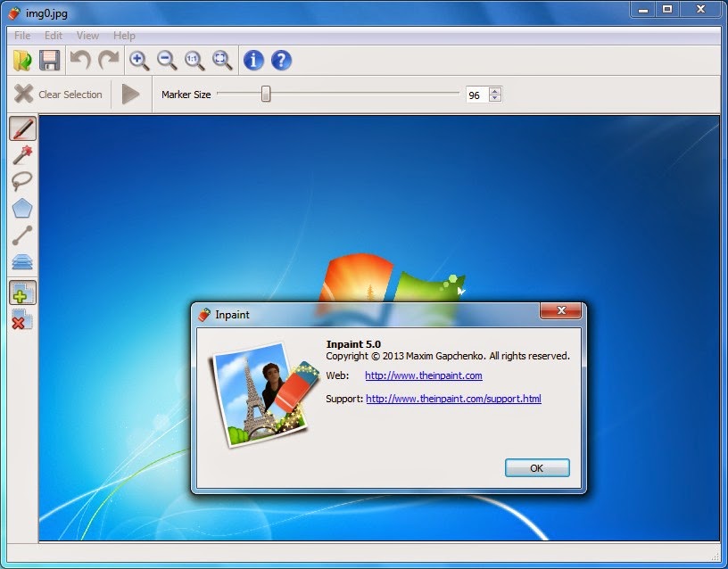Minimize the img0.jpg window
Viewport: 728px width, 569px height.
pos(643,10)
